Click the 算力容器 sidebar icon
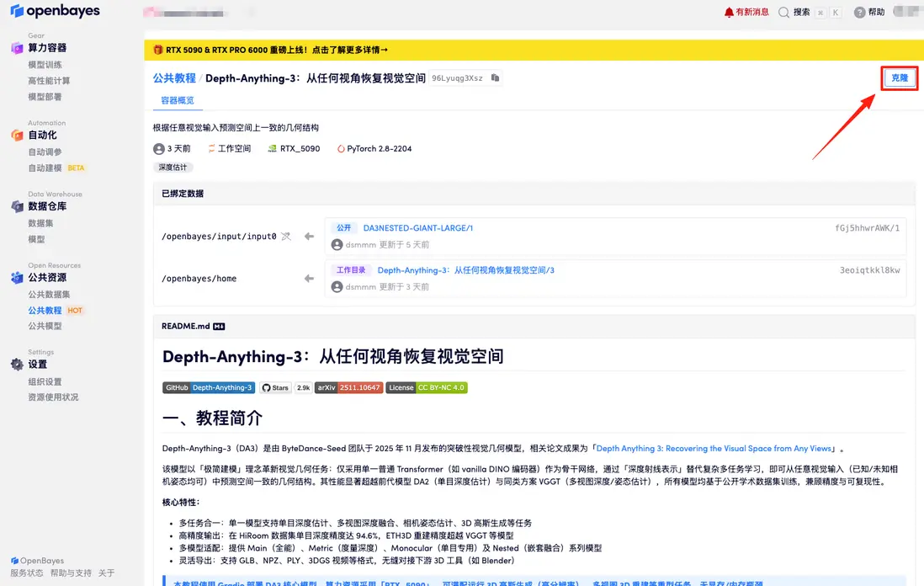This screenshot has height=586, width=924. [17, 48]
